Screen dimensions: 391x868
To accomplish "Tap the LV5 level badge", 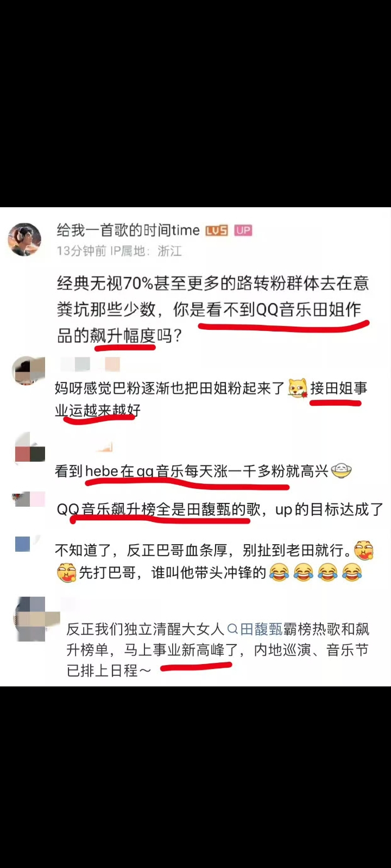I will pyautogui.click(x=216, y=231).
